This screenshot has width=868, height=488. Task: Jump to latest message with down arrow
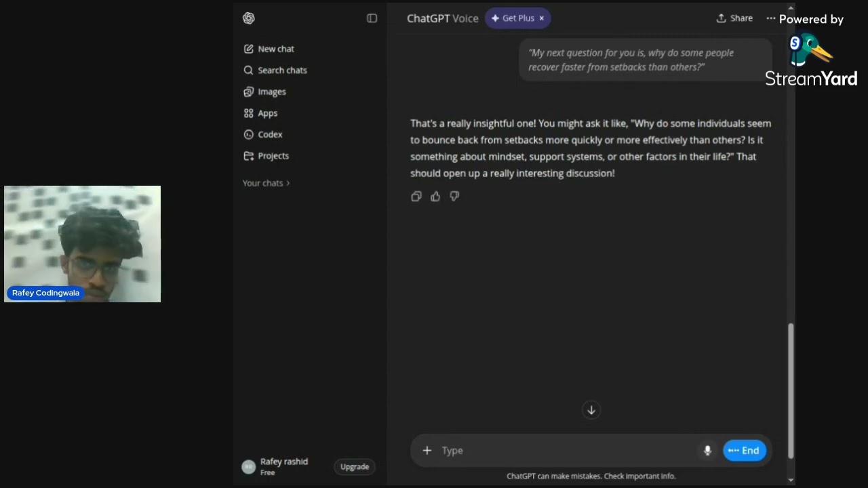[591, 410]
